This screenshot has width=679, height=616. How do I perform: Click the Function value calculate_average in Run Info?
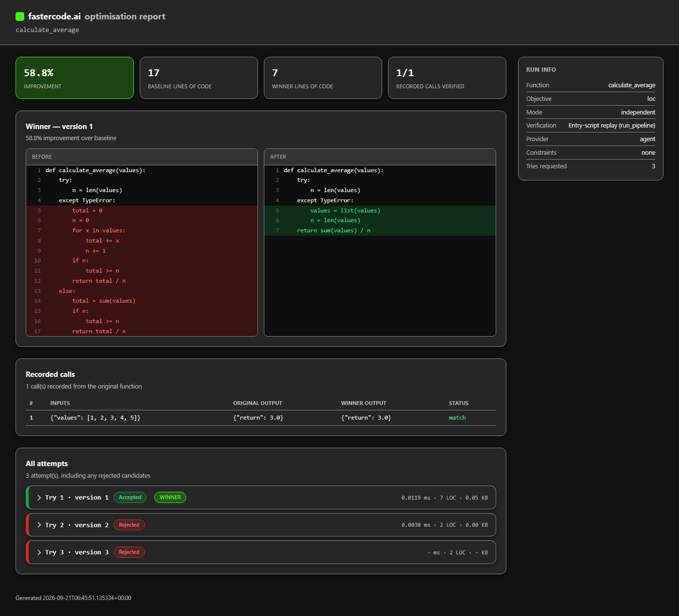(631, 85)
